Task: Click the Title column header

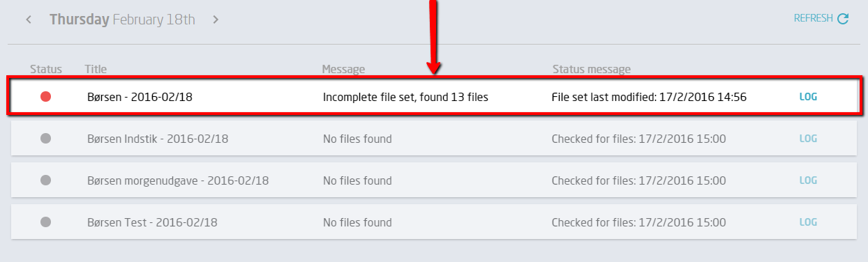Action: (96, 69)
